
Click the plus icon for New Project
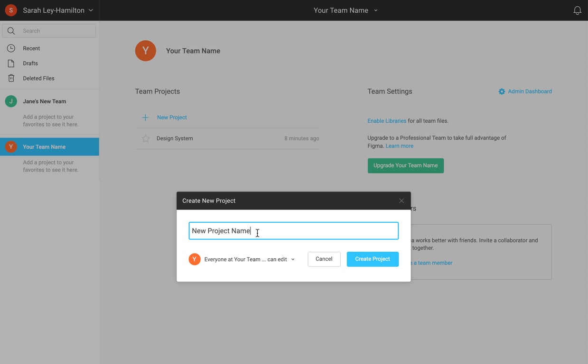click(146, 118)
